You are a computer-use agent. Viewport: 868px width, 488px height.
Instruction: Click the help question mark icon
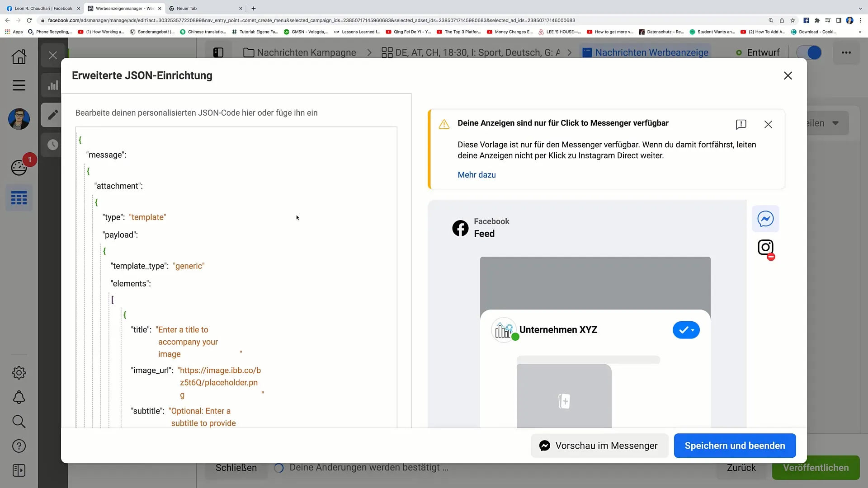tap(19, 446)
